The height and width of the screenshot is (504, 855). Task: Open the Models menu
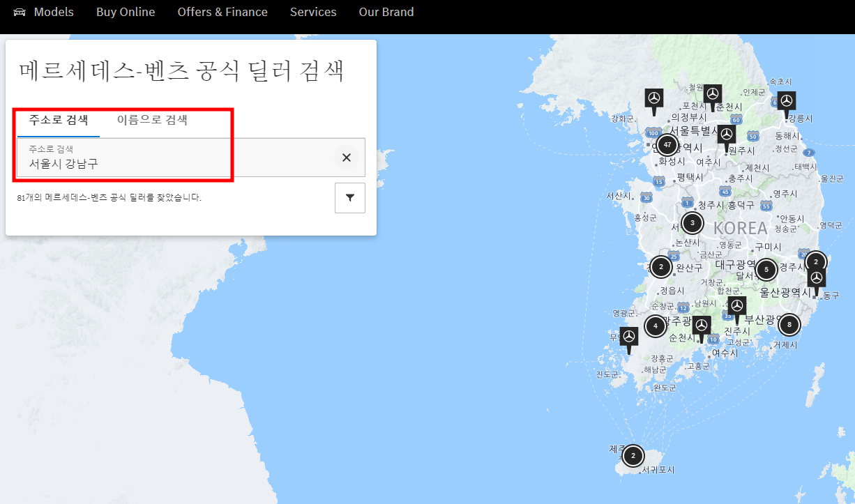tap(54, 12)
